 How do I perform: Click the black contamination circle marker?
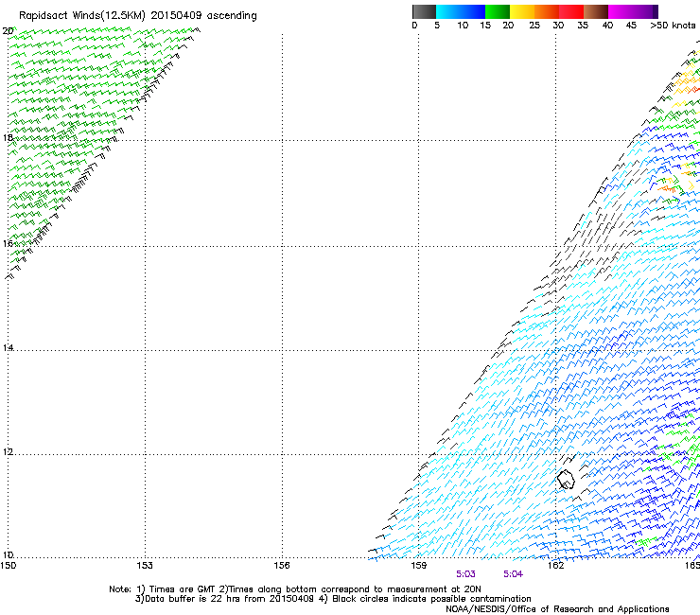tap(566, 479)
